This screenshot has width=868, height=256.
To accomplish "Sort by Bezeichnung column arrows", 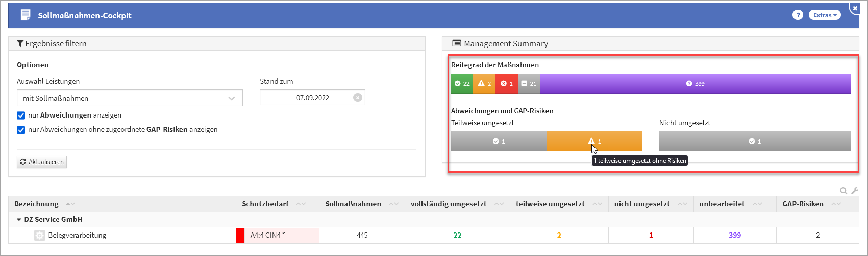I will [70, 204].
